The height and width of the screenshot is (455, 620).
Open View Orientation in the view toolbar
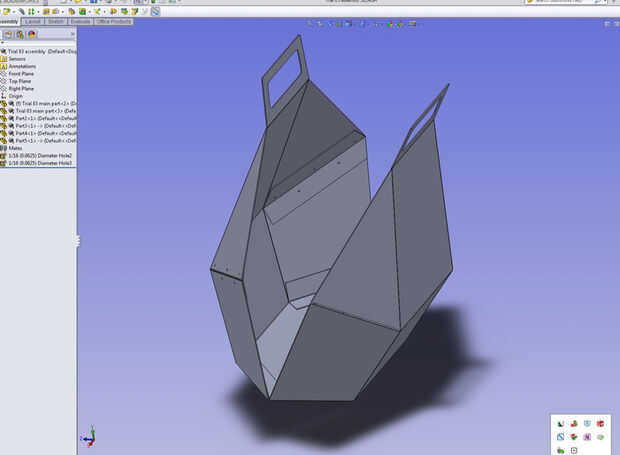click(x=348, y=24)
